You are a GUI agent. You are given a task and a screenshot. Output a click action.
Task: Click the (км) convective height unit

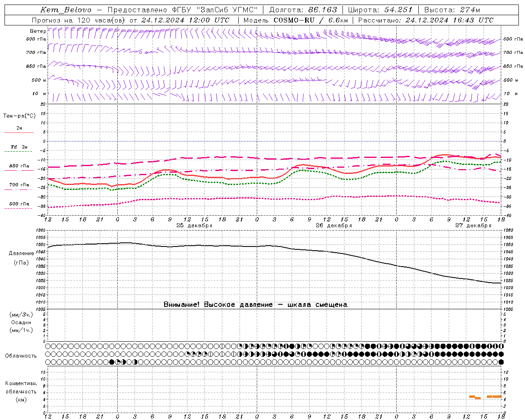(x=21, y=399)
